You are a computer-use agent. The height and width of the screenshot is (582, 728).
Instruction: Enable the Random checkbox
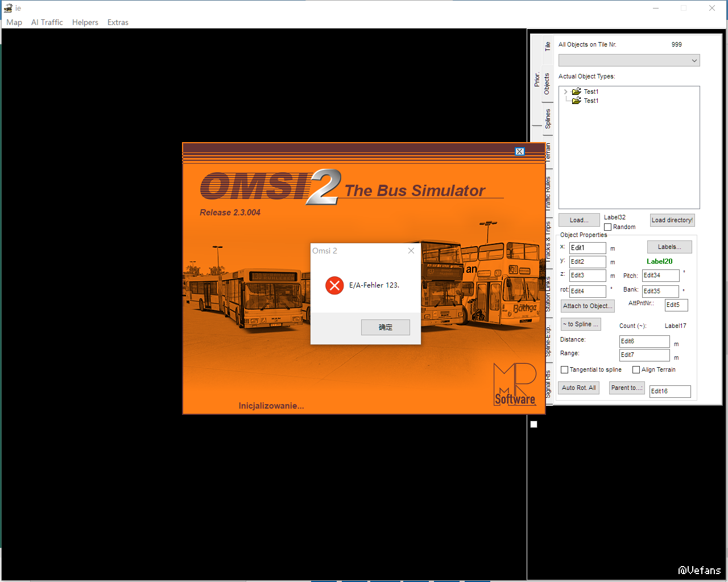pos(607,227)
